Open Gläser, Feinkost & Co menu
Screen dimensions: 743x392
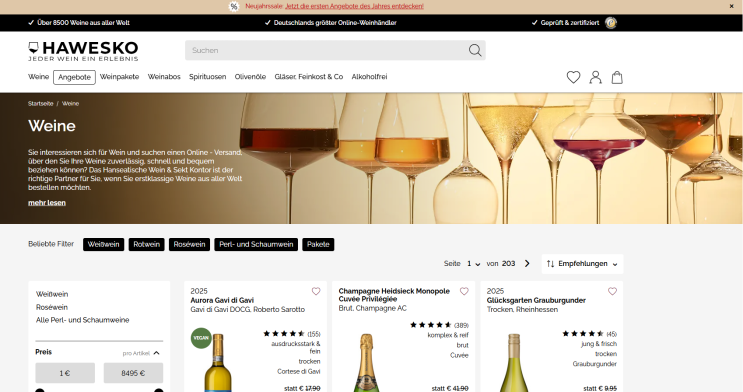308,77
